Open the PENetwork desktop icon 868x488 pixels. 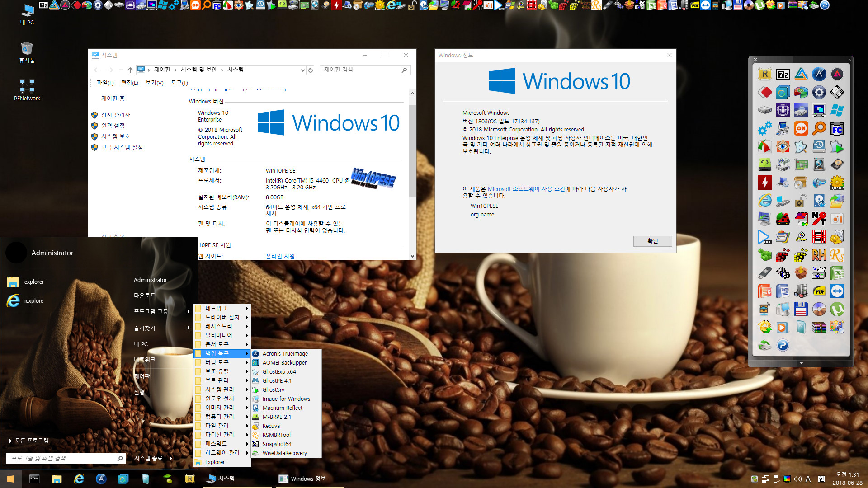[27, 89]
